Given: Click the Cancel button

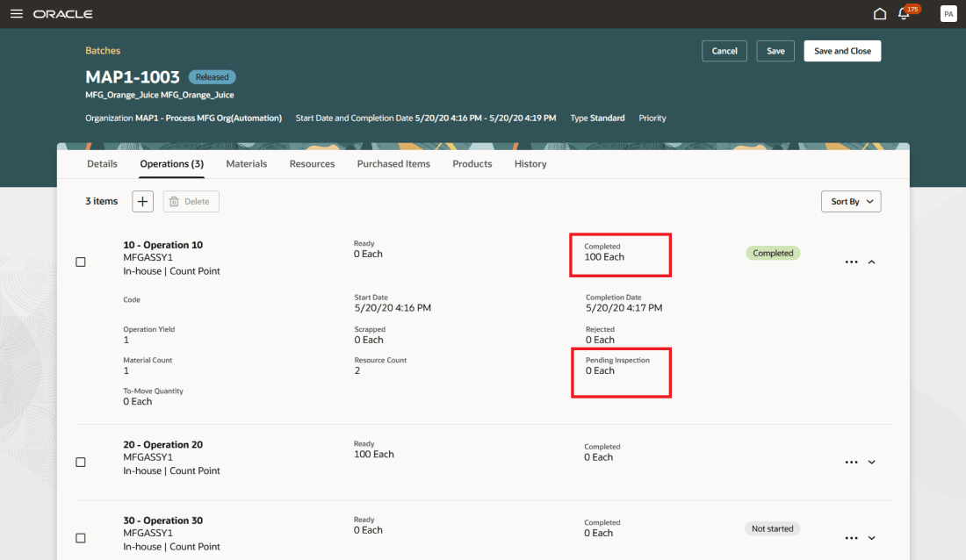Looking at the screenshot, I should point(724,51).
